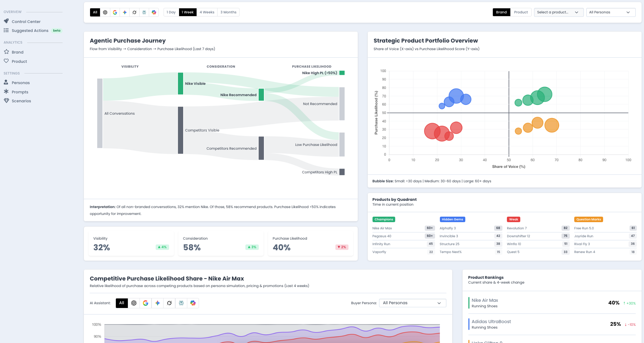Navigate to Brand analytics
Viewport: 644px width, 343px height.
pyautogui.click(x=18, y=52)
